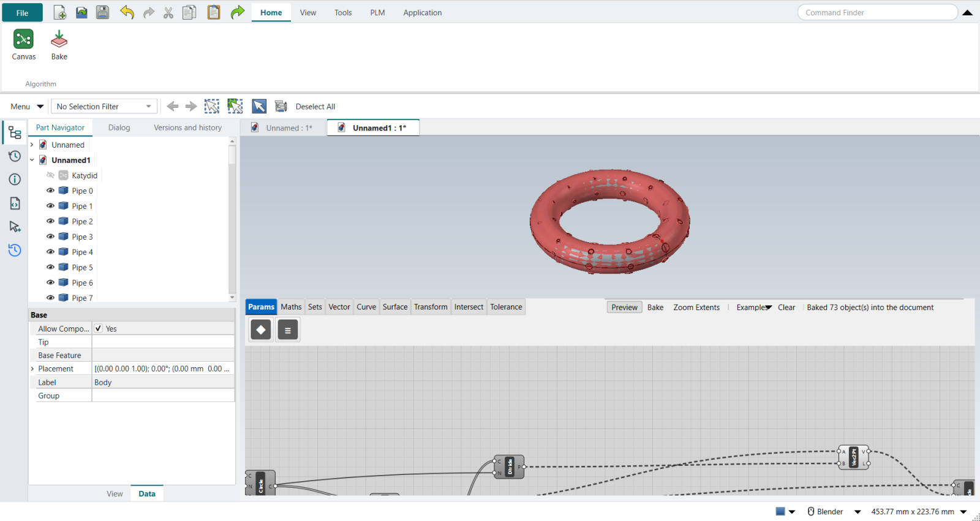Click the Zoom Extents button

[696, 308]
